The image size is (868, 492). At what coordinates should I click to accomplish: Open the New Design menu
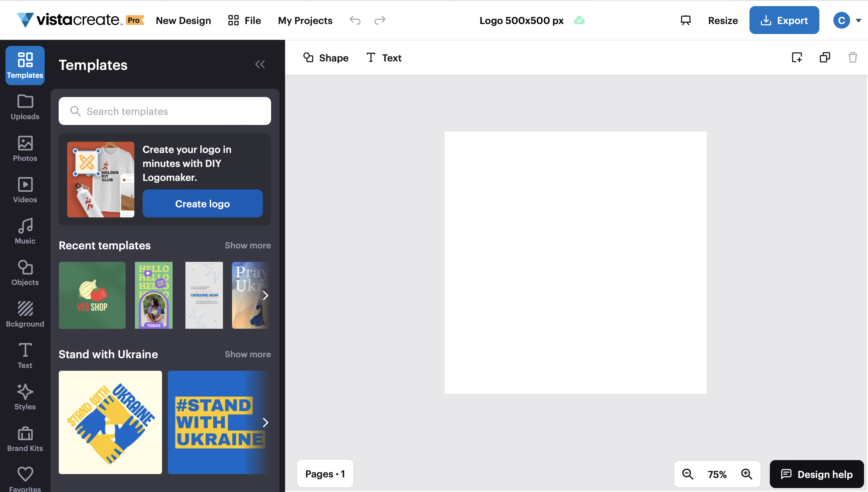tap(183, 21)
